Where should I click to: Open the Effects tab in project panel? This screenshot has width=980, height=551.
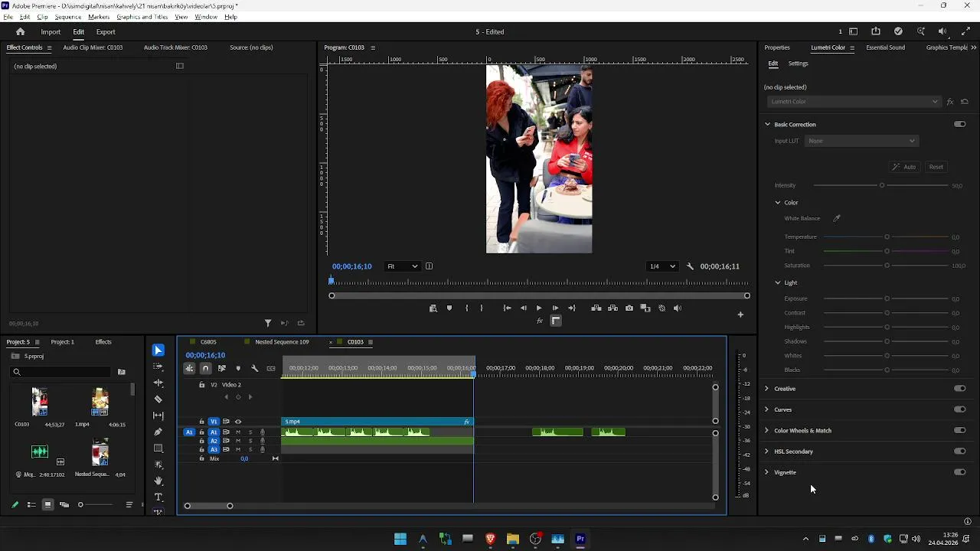(x=103, y=342)
